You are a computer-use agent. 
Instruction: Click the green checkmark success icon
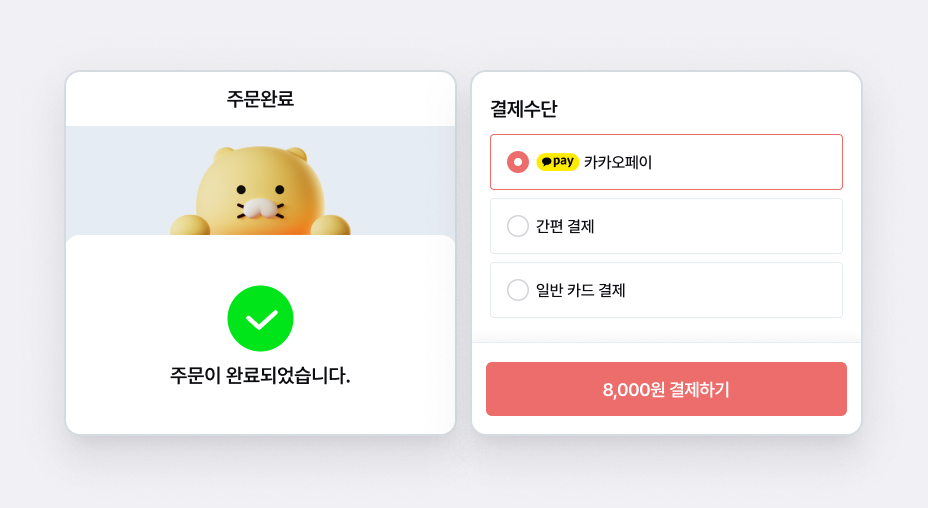tap(260, 318)
